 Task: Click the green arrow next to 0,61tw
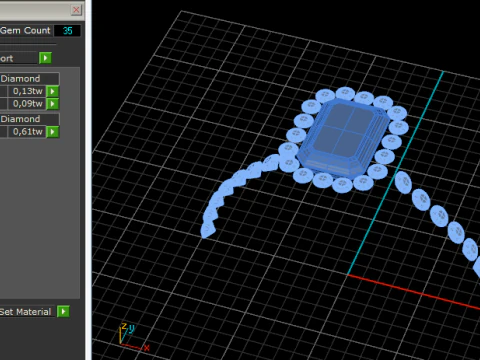(x=53, y=132)
